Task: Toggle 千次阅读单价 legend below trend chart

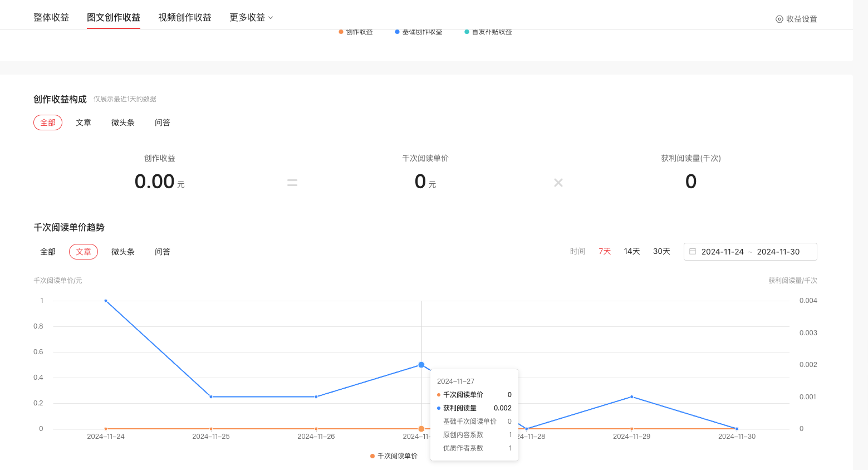Action: point(394,456)
